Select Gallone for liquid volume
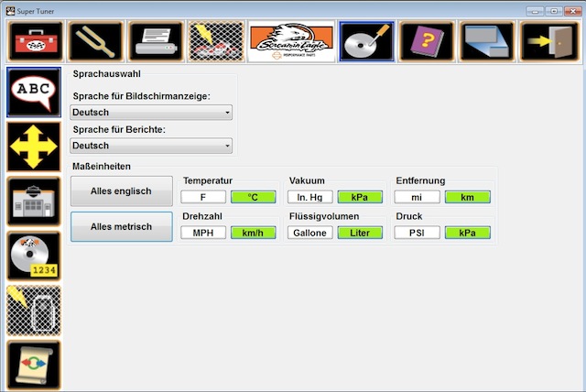Screen dimensions: 586x392 click(309, 233)
